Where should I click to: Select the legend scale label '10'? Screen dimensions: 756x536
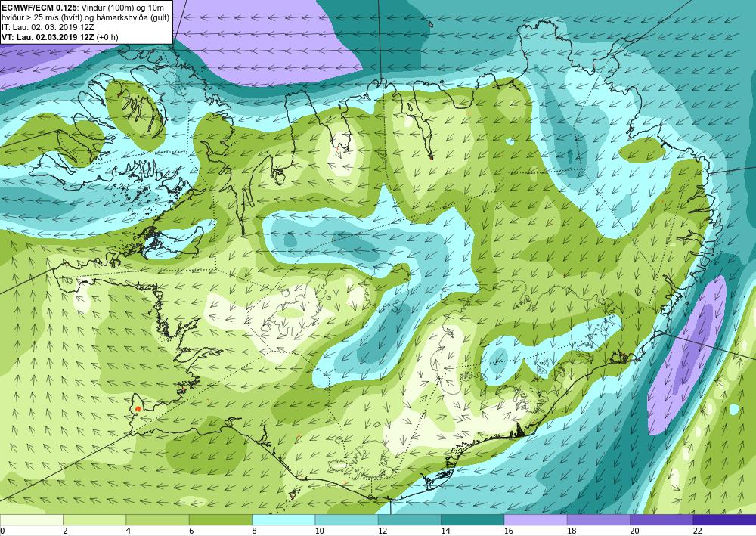click(x=320, y=531)
